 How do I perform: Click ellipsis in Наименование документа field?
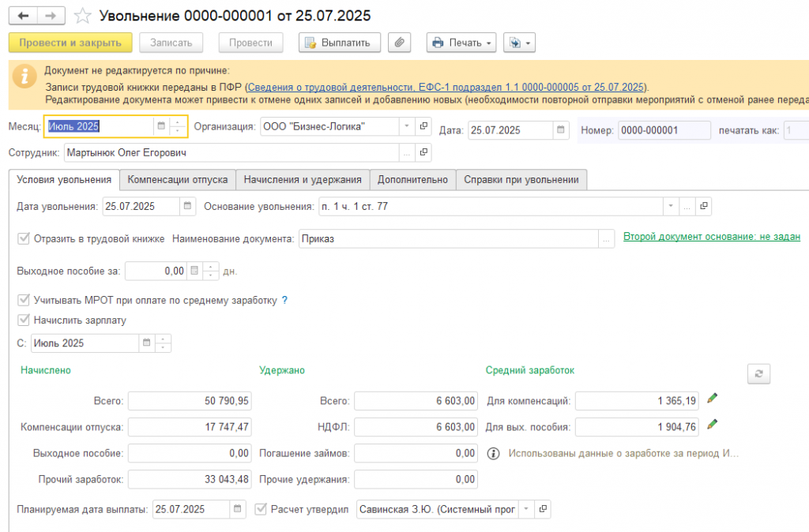pos(606,239)
